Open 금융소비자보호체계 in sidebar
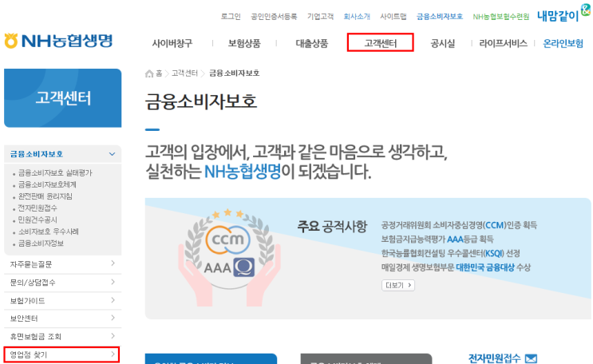This screenshot has height=364, width=593. click(47, 184)
